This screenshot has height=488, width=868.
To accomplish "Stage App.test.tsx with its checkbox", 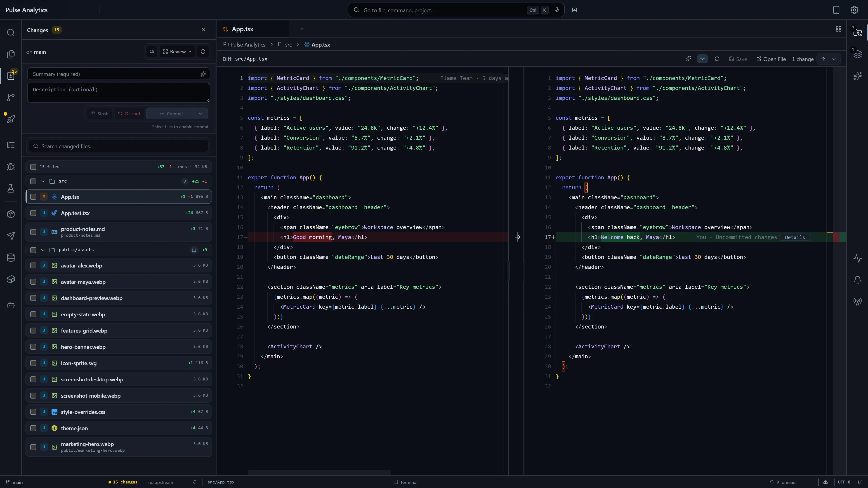I will click(x=33, y=213).
